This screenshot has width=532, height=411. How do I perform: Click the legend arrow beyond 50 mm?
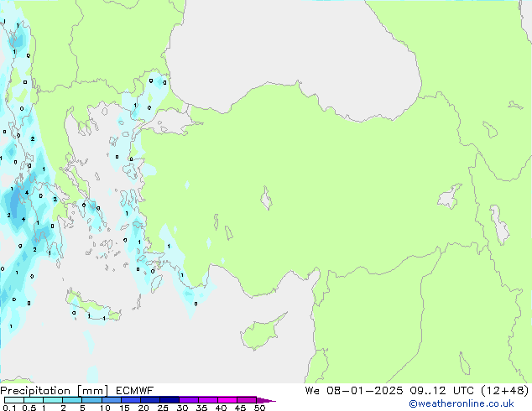266,400
